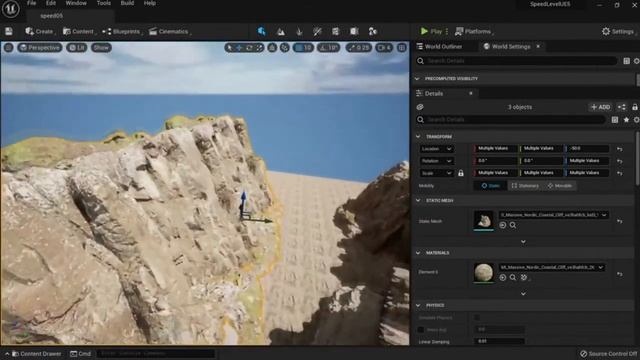The width and height of the screenshot is (640, 360).
Task: Open the Platforms button
Action: tap(473, 31)
